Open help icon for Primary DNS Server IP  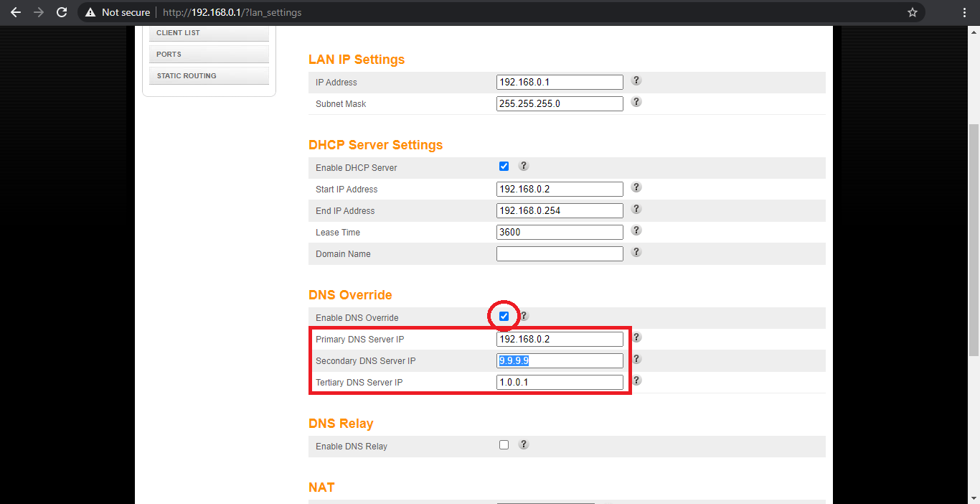(x=636, y=337)
